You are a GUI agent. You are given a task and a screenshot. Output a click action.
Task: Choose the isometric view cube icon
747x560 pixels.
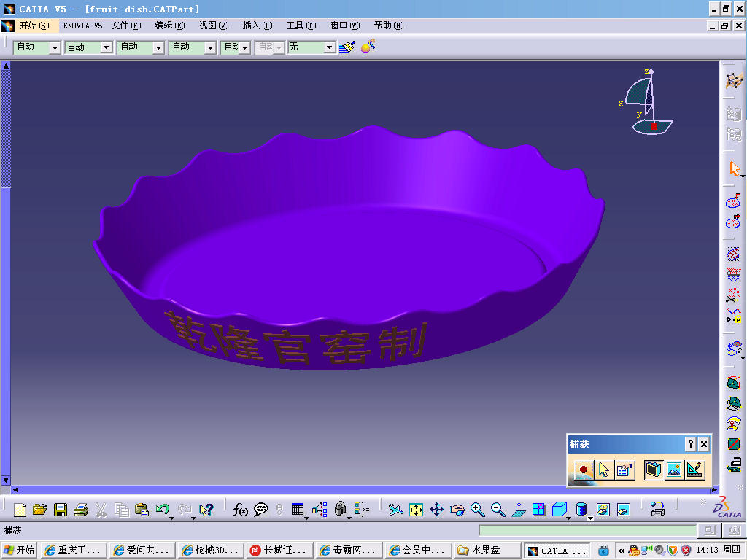[559, 510]
